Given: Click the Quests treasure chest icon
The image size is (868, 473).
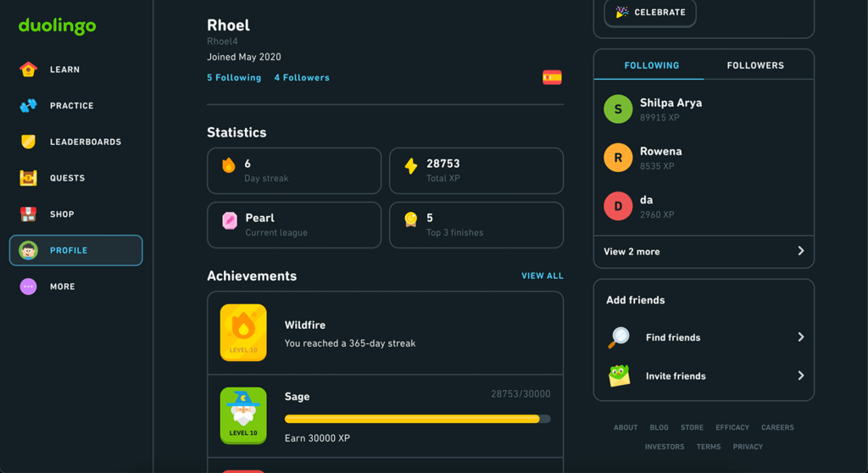Looking at the screenshot, I should pos(28,178).
